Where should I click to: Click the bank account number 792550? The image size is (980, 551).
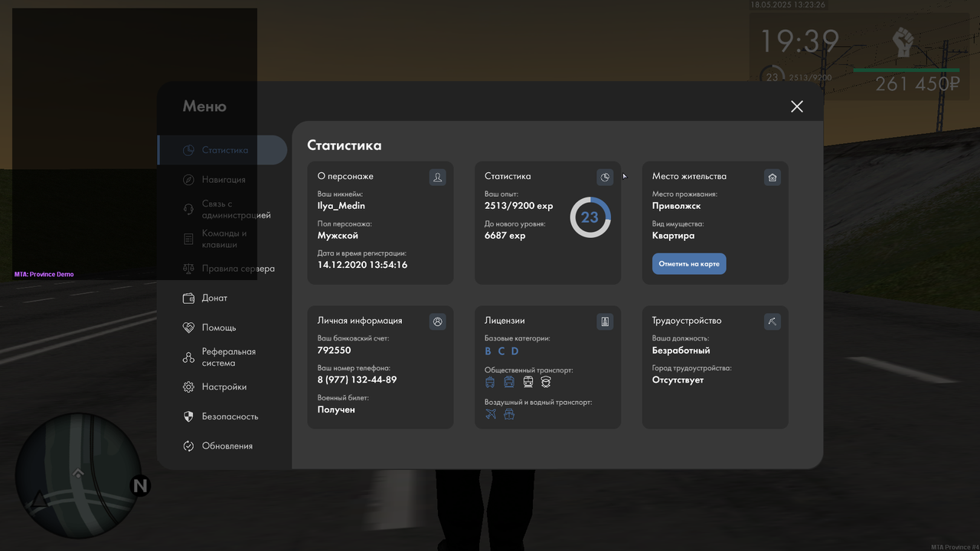coord(335,350)
